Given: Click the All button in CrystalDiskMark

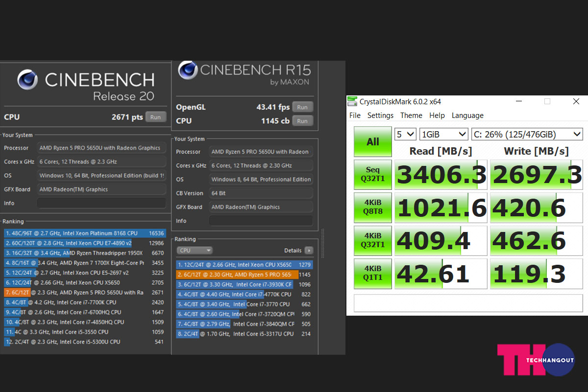Looking at the screenshot, I should click(373, 141).
